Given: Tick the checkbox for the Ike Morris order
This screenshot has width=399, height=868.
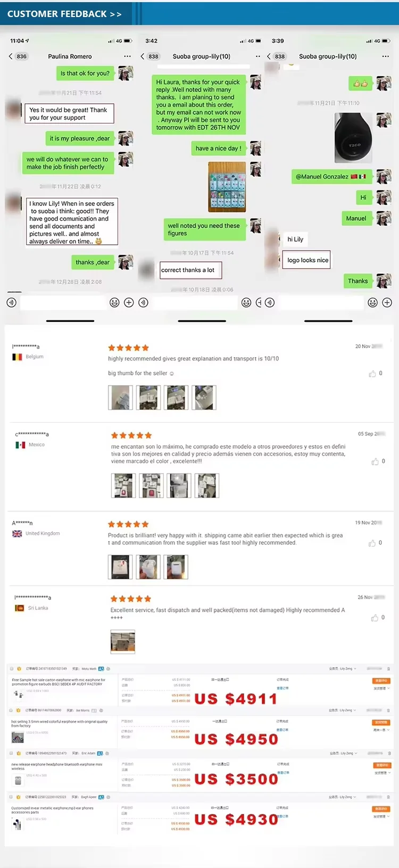Looking at the screenshot, I should pos(12,710).
